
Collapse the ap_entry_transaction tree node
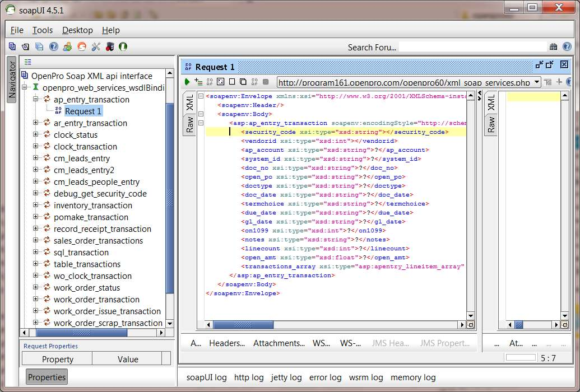point(36,100)
